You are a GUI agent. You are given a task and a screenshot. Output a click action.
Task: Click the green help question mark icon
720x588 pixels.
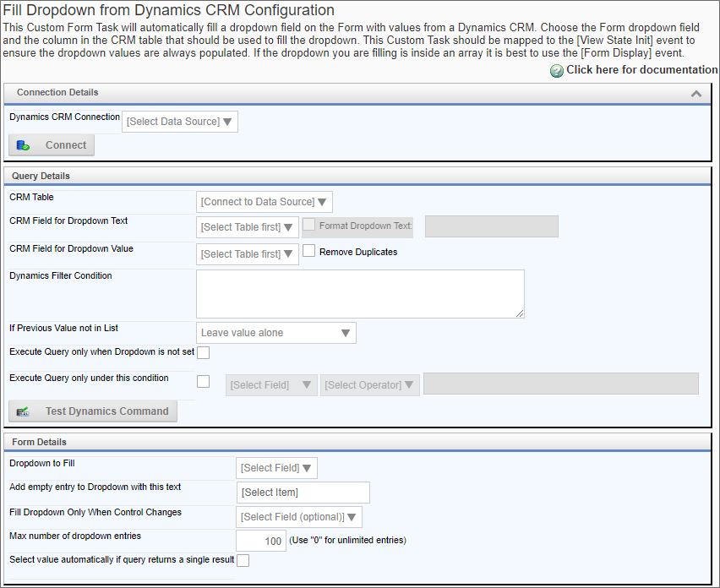(557, 71)
